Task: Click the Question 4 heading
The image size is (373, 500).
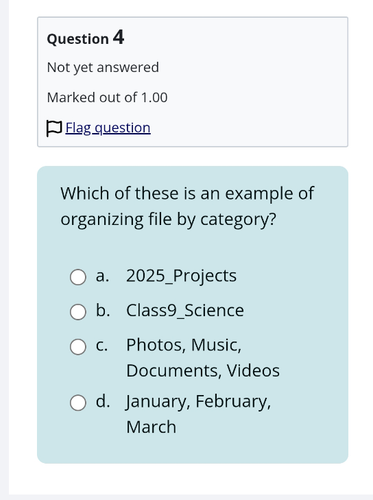Action: point(86,37)
